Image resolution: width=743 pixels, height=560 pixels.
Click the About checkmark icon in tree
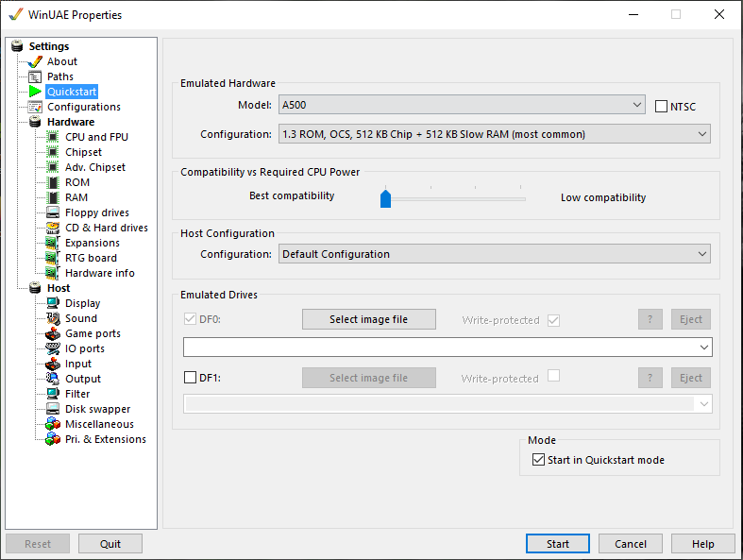(35, 61)
